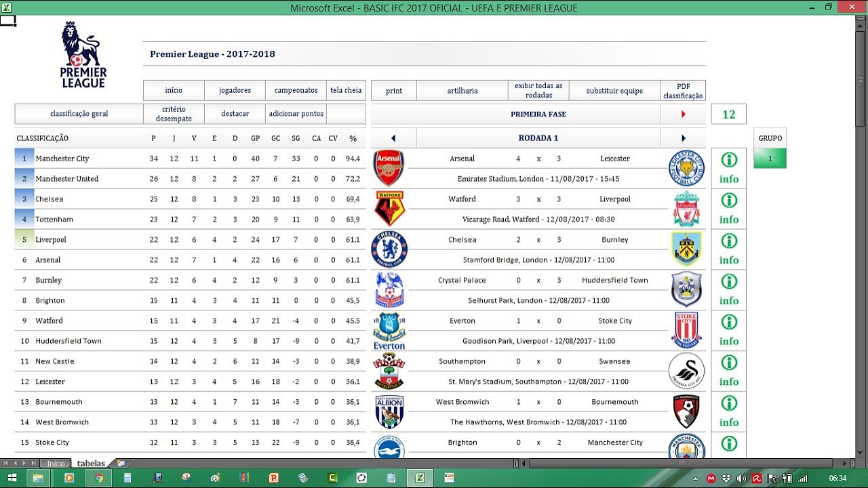Click the Crystal Palace crest

389,289
